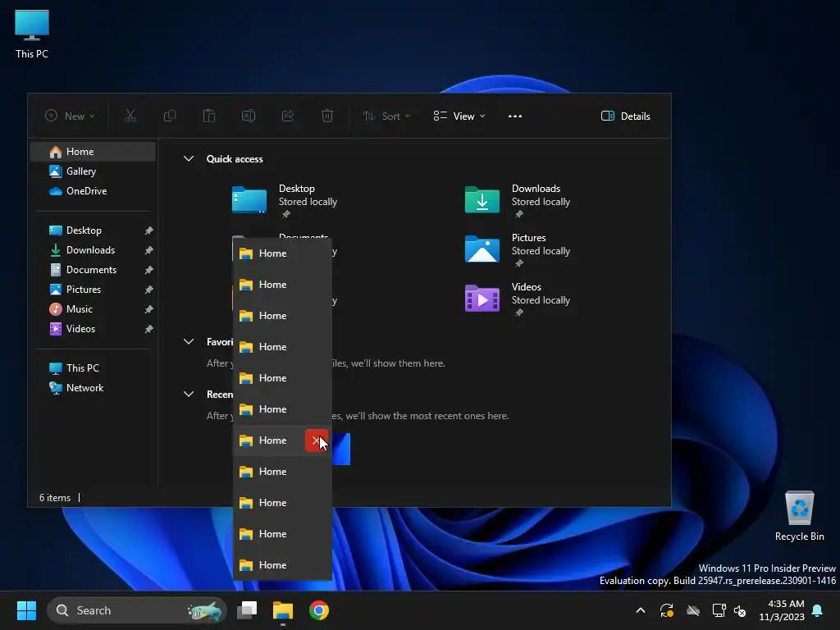Click the pin icon beside sidebar Downloads
This screenshot has width=840, height=630.
click(149, 250)
